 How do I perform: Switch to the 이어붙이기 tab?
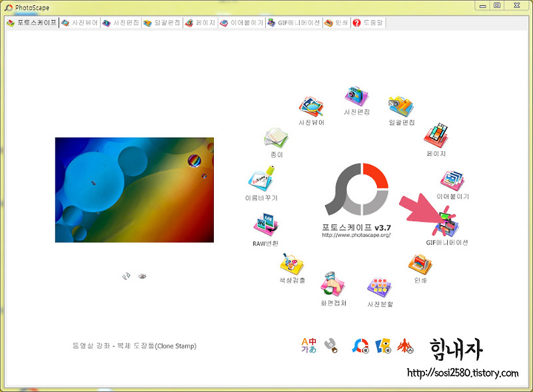(242, 23)
